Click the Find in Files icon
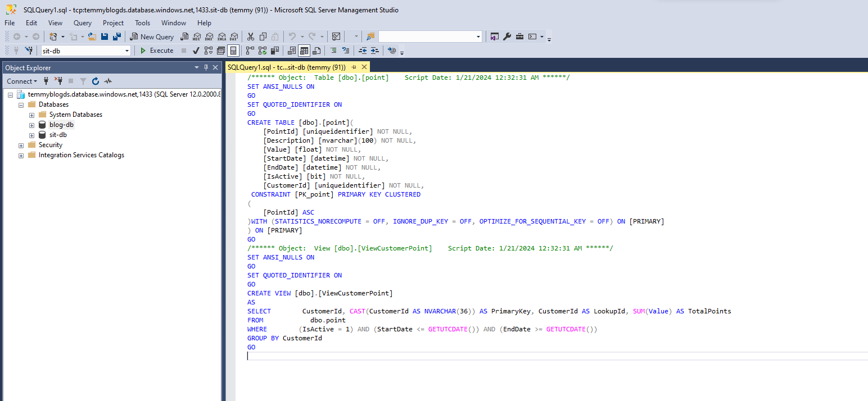 click(x=370, y=37)
